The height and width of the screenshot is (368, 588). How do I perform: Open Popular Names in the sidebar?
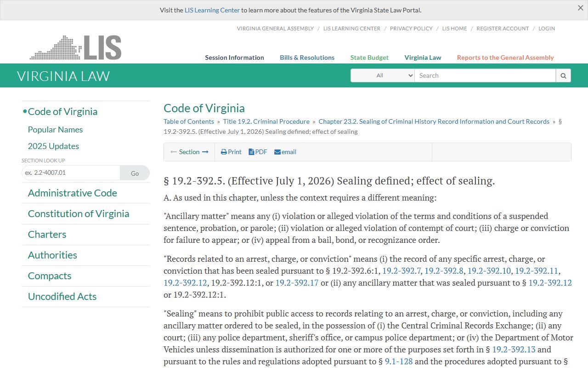pyautogui.click(x=55, y=130)
